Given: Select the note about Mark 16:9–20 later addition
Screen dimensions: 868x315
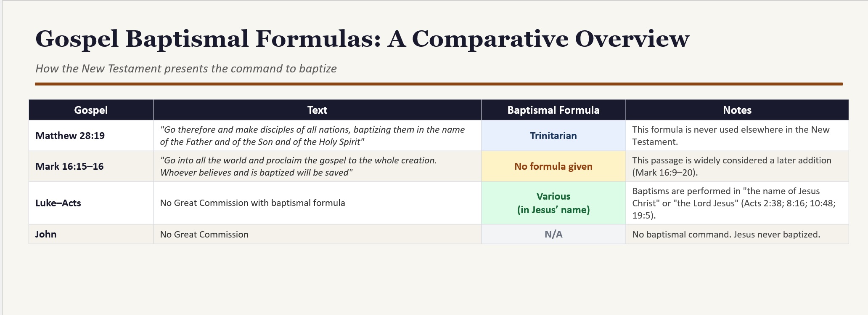Looking at the screenshot, I should (x=732, y=166).
